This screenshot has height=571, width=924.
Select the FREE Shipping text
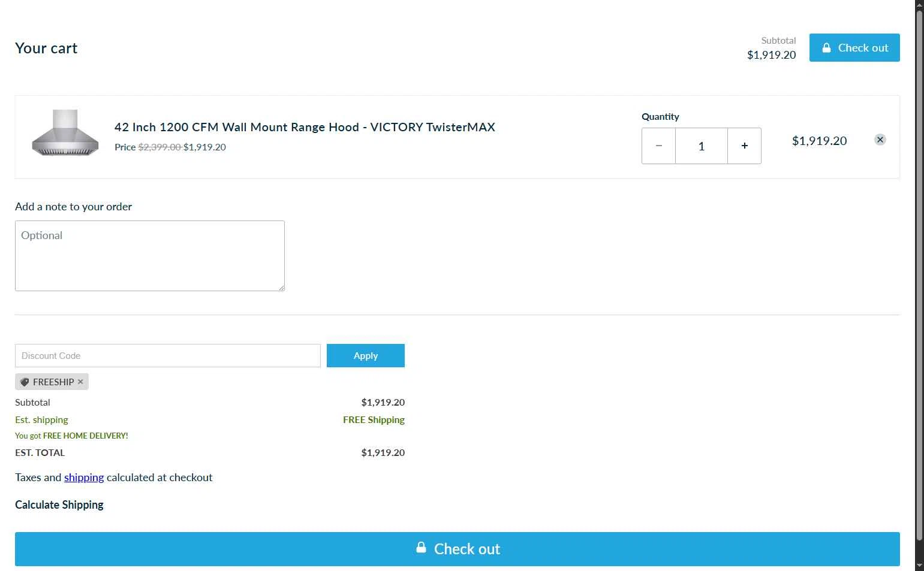(374, 419)
